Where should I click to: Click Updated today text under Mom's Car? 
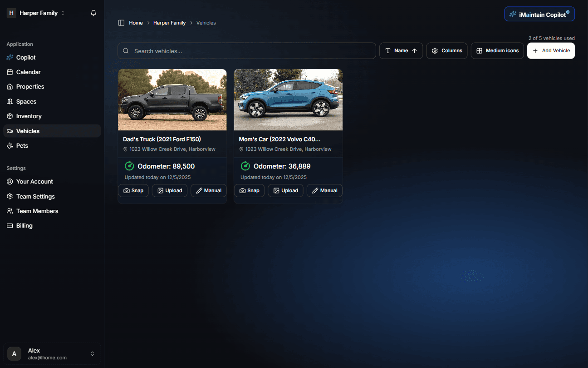pyautogui.click(x=274, y=178)
